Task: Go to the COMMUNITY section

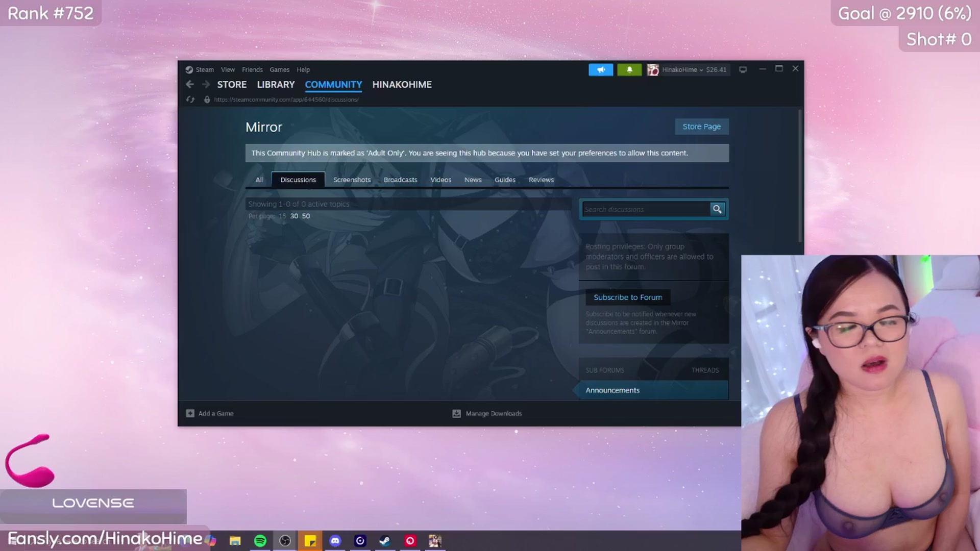Action: pyautogui.click(x=333, y=85)
